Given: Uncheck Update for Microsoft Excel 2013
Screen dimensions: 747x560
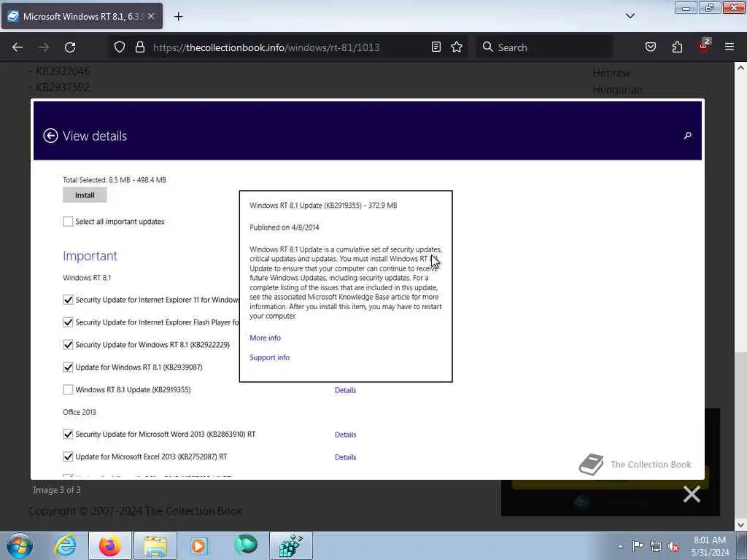Looking at the screenshot, I should (68, 456).
